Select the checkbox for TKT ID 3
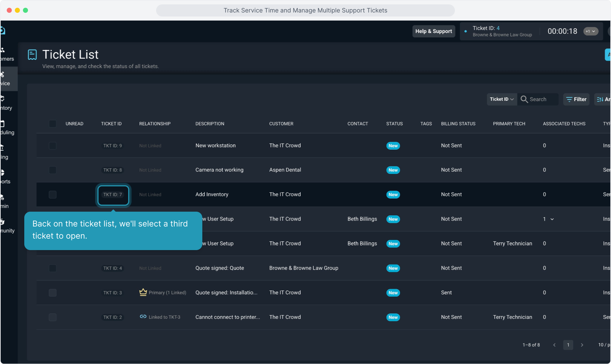The image size is (611, 364). tap(53, 293)
